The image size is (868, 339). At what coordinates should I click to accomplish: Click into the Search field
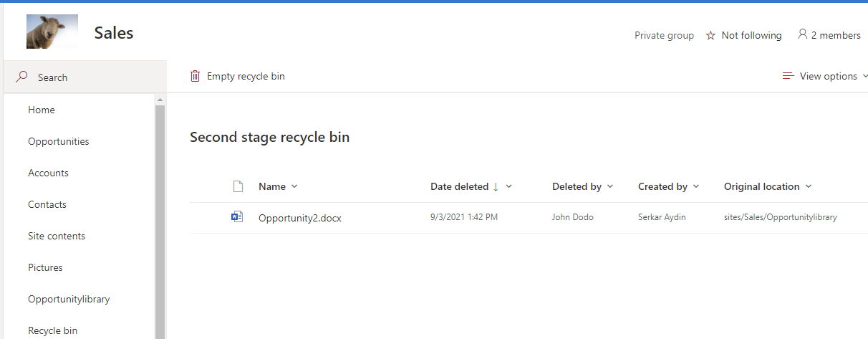coord(86,77)
